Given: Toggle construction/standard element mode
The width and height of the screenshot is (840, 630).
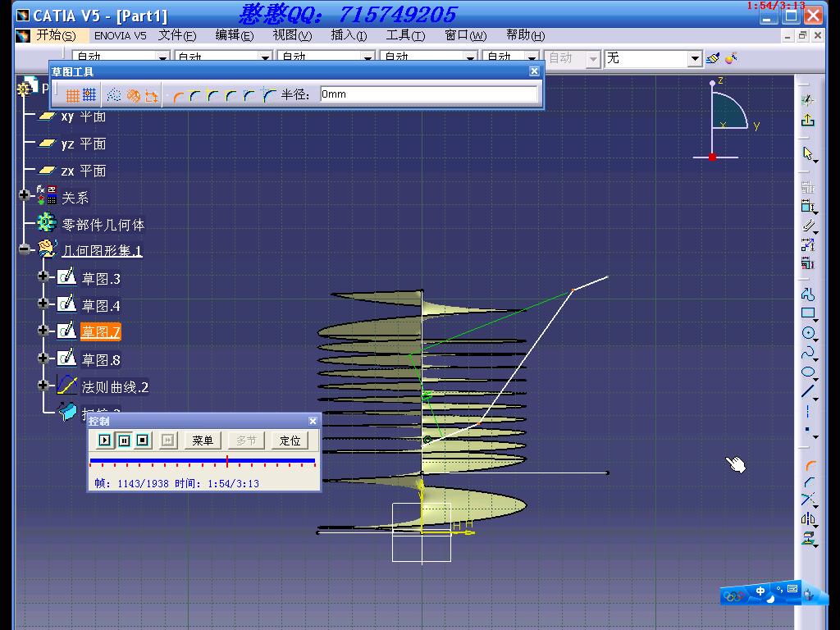Looking at the screenshot, I should tap(114, 95).
